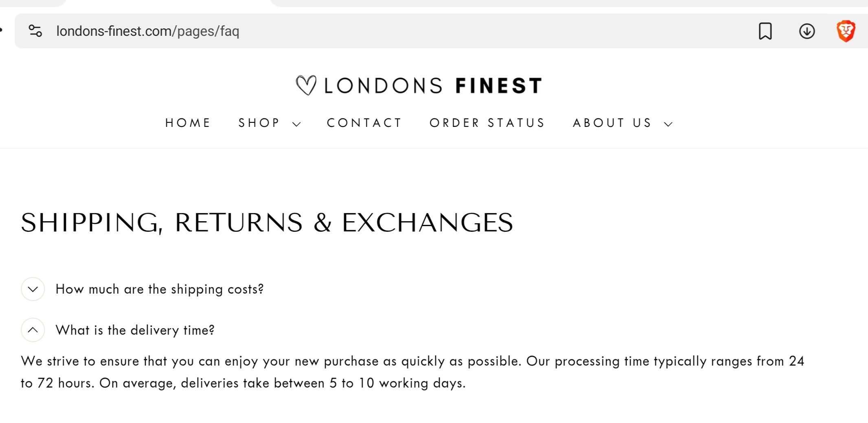Click "What is the delivery time?" question
The image size is (868, 423).
(x=135, y=330)
